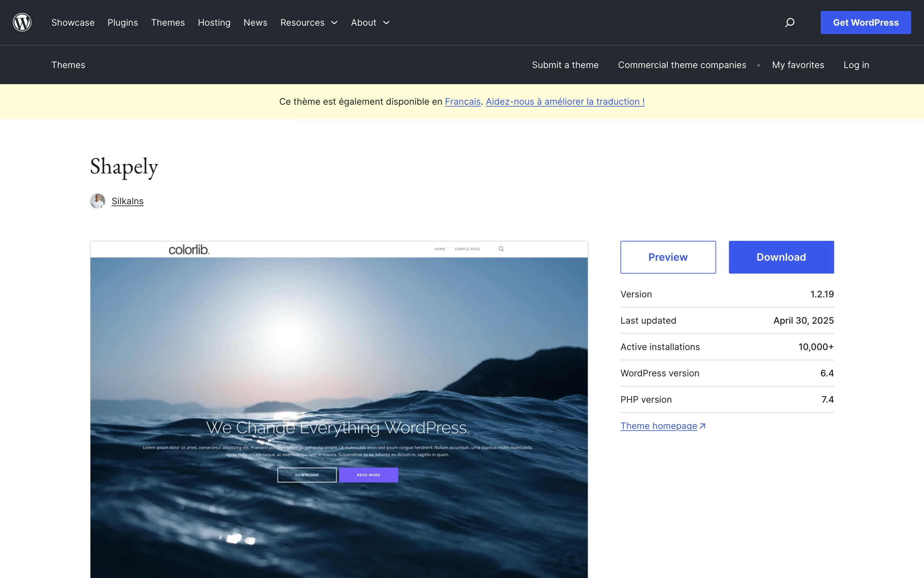Expand the Resources dropdown chevron
Screen dimensions: 924x578
(x=334, y=23)
